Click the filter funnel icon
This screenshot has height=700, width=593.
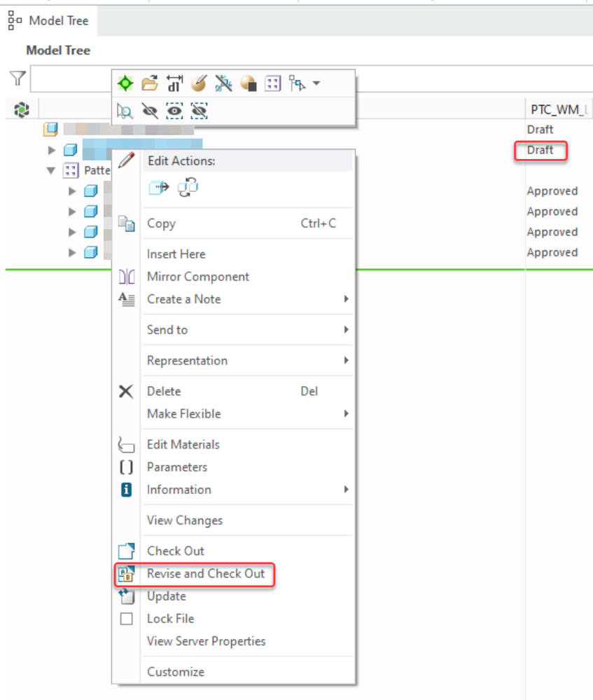(x=18, y=78)
